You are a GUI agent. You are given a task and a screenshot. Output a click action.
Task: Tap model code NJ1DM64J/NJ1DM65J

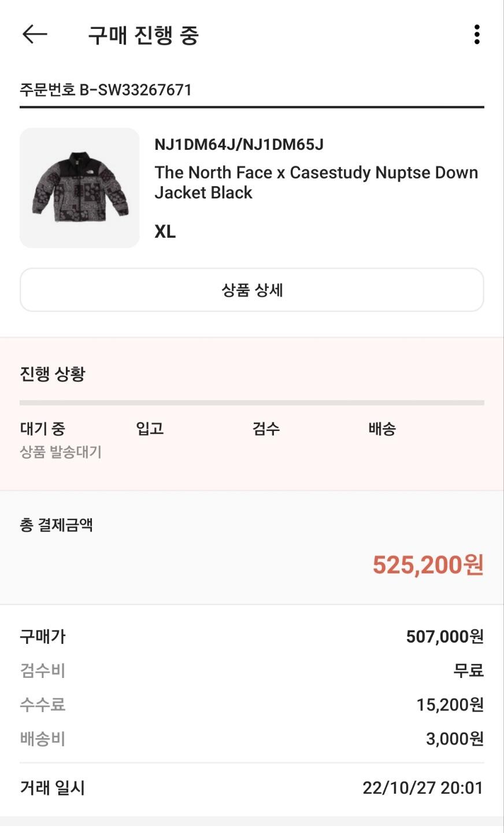point(239,145)
